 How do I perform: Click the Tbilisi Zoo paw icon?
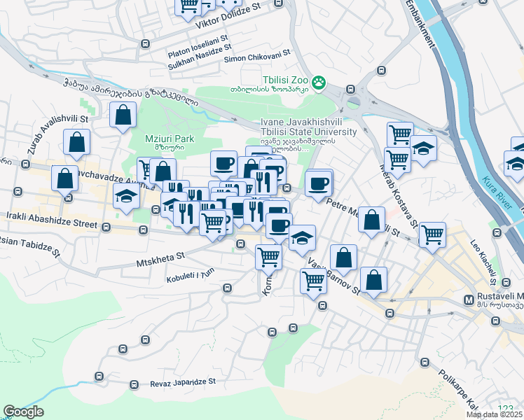[319, 82]
